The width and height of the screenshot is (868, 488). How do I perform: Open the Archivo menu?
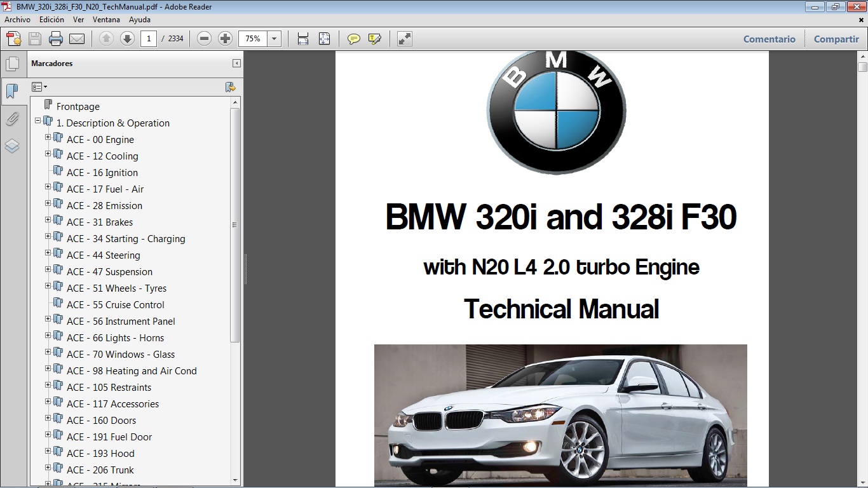click(x=18, y=20)
